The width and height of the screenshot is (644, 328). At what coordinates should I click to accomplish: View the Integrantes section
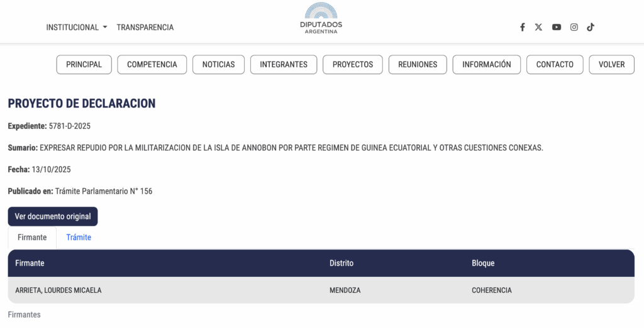pyautogui.click(x=284, y=64)
